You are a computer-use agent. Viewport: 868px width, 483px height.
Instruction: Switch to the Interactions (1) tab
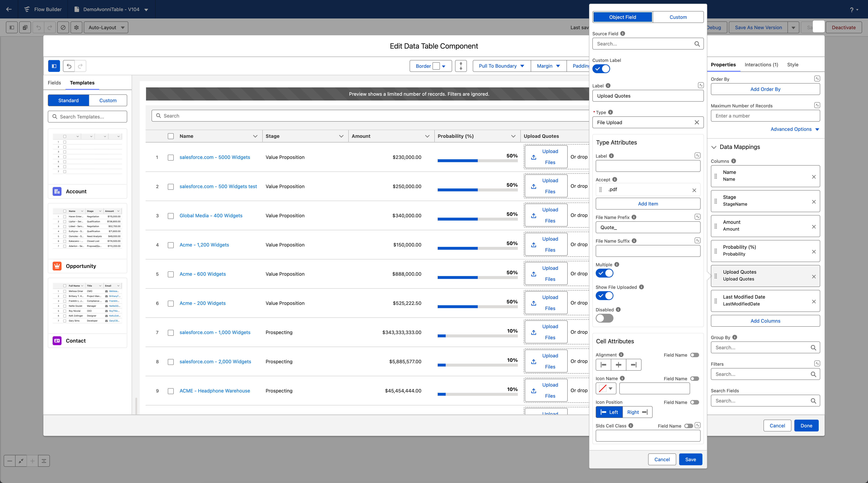point(761,65)
